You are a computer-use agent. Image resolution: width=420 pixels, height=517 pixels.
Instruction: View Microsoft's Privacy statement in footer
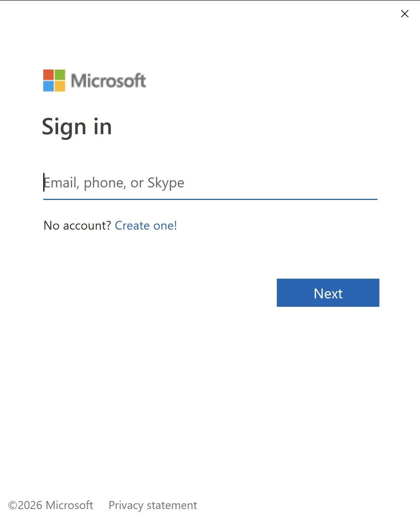pos(153,505)
